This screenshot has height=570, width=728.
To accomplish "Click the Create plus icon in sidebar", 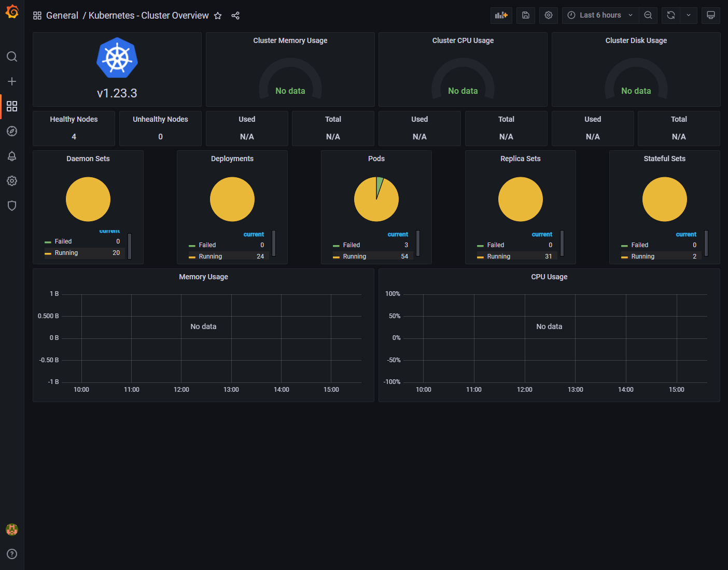I will [x=12, y=81].
